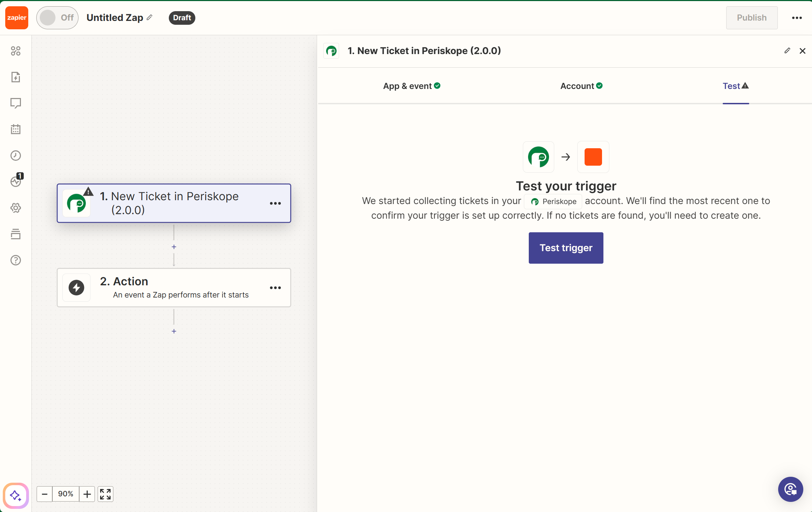Click the Periskope icon in panel header

(331, 51)
